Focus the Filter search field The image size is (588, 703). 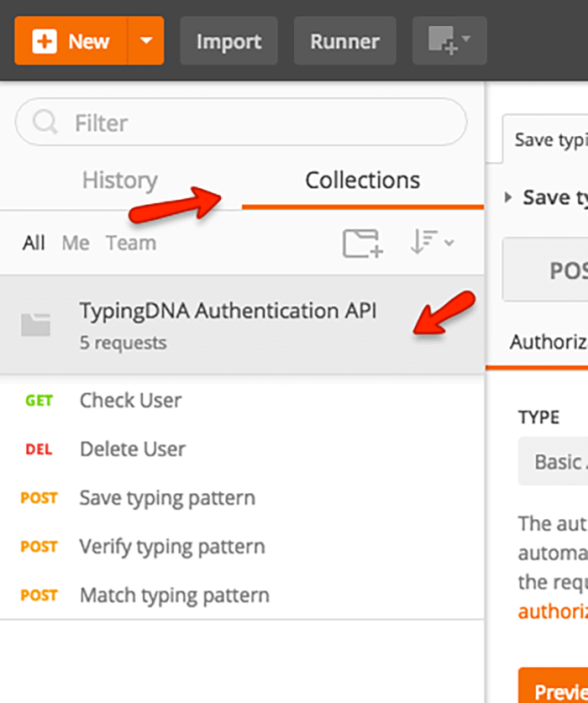click(241, 122)
